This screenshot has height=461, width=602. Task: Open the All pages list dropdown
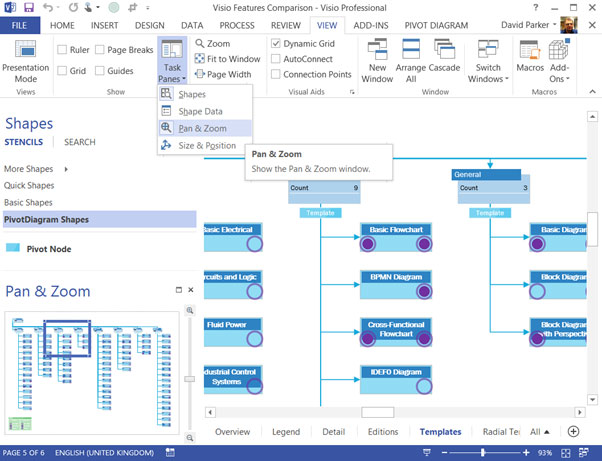(x=539, y=432)
